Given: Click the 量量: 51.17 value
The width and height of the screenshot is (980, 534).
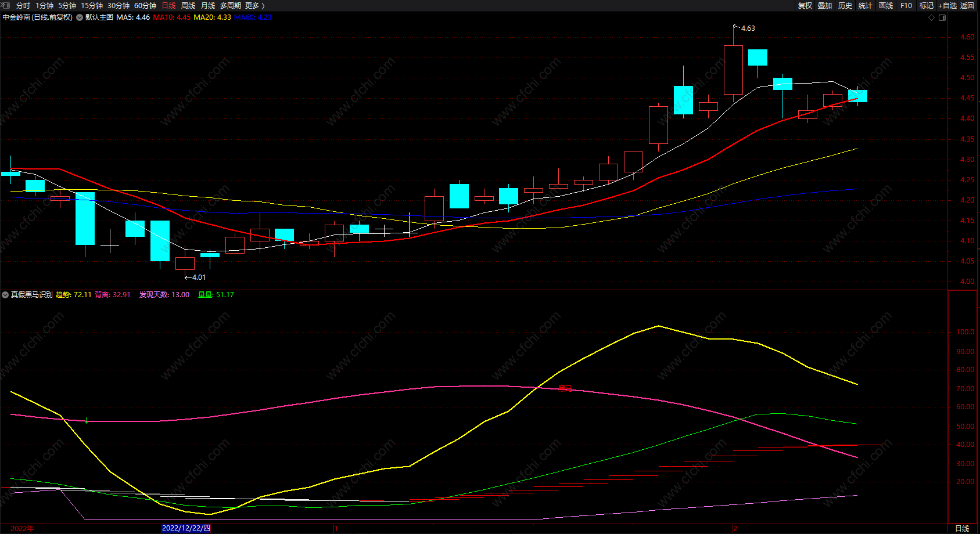Looking at the screenshot, I should (x=216, y=295).
